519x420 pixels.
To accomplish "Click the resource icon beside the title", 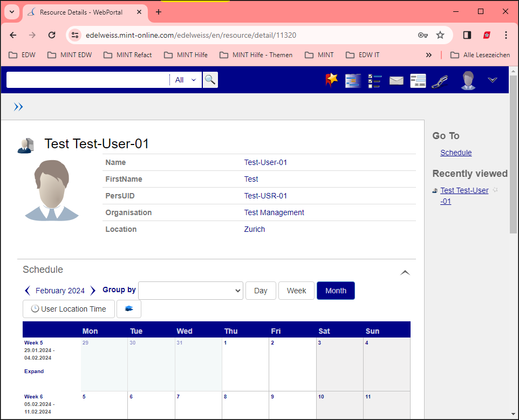I will pos(26,146).
